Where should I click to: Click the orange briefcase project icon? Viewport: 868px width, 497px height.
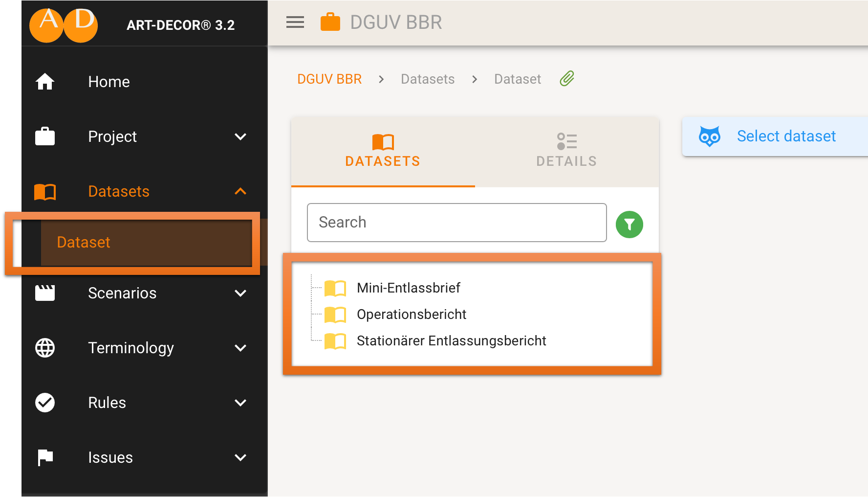point(330,23)
